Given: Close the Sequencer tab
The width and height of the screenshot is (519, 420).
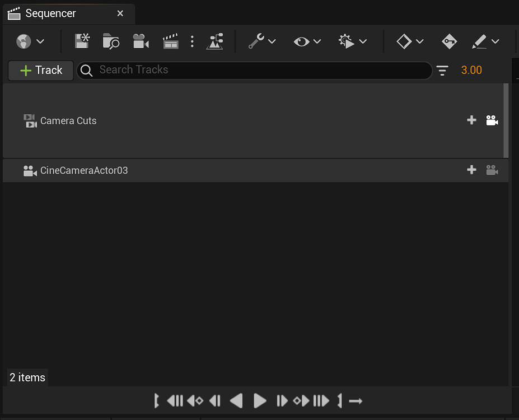Looking at the screenshot, I should [120, 13].
